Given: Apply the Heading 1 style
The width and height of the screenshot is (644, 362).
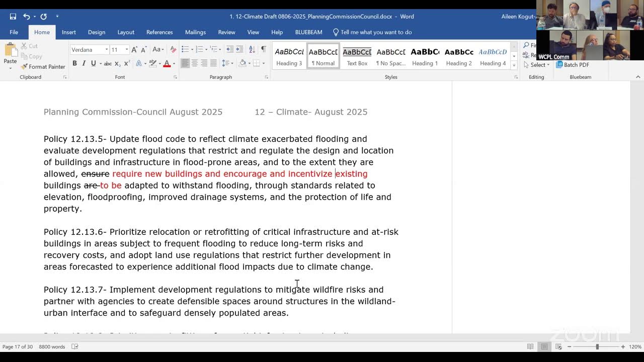Looking at the screenshot, I should [425, 56].
